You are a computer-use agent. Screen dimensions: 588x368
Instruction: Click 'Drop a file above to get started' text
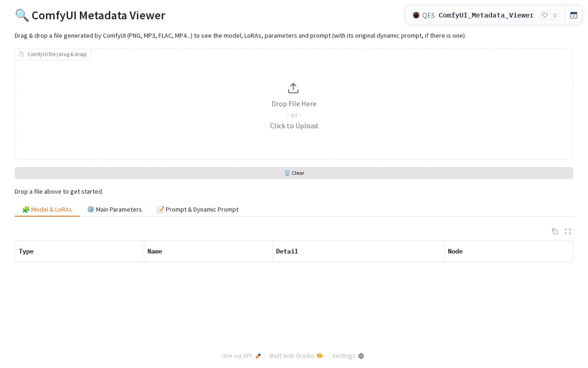click(59, 191)
